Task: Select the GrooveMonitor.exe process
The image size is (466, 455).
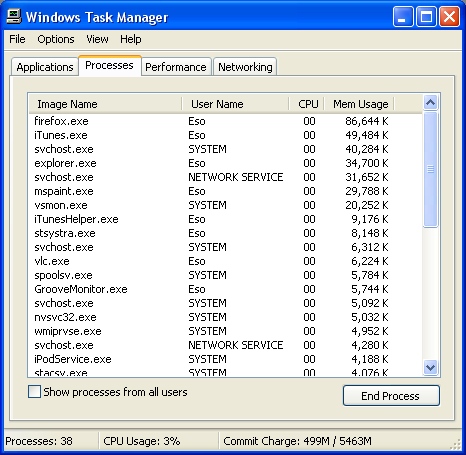Action: [225, 289]
